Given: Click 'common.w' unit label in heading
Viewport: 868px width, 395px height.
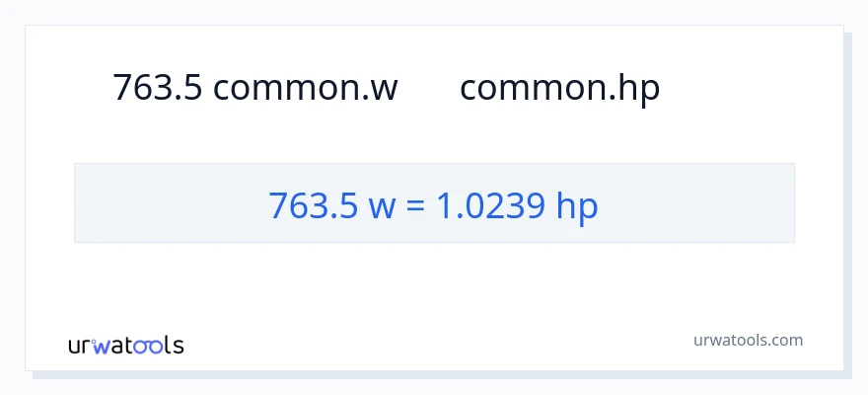Looking at the screenshot, I should pos(305,88).
